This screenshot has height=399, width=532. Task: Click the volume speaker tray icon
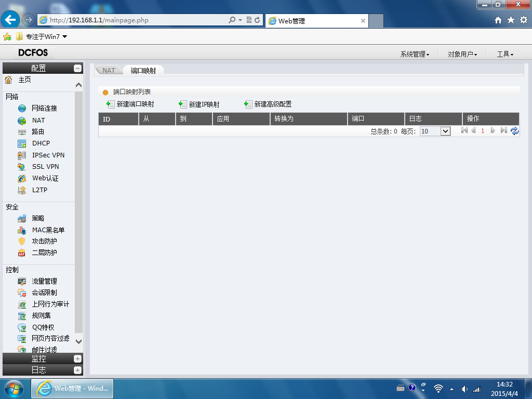pyautogui.click(x=464, y=389)
